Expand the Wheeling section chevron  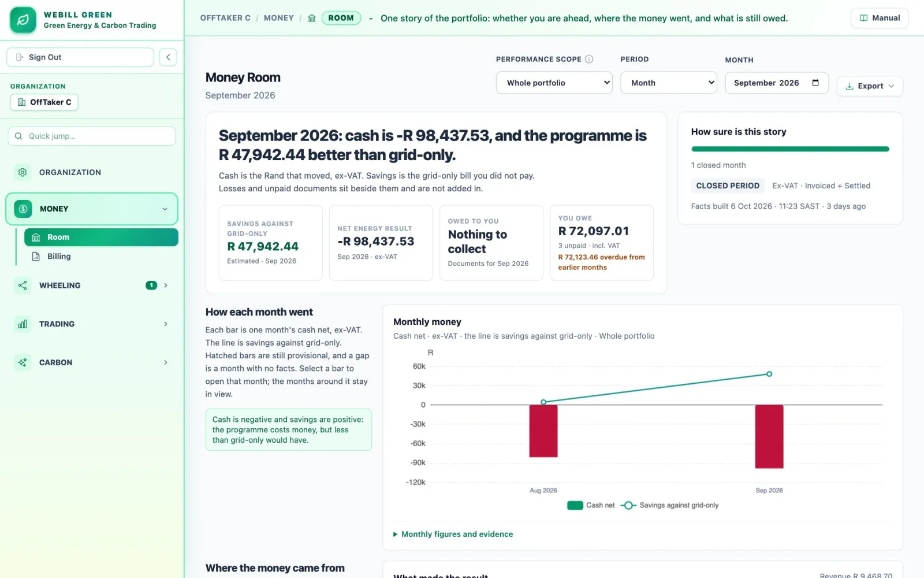pyautogui.click(x=166, y=286)
